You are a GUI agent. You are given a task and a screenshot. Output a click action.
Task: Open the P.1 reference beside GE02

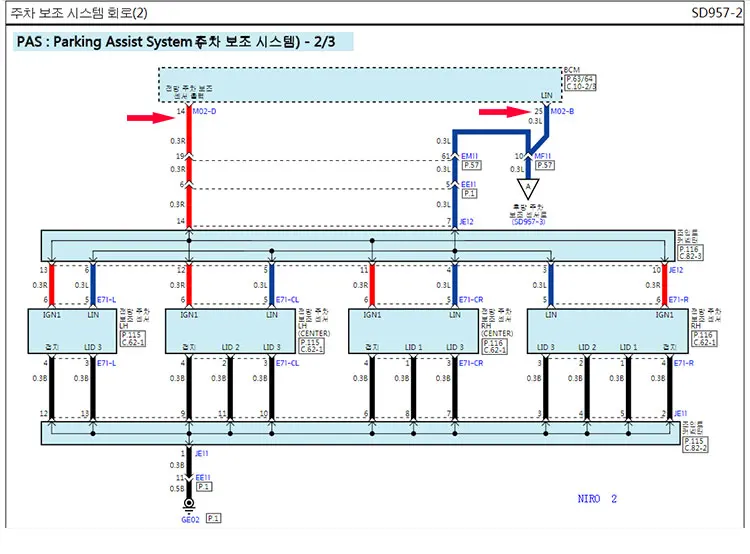click(x=213, y=518)
